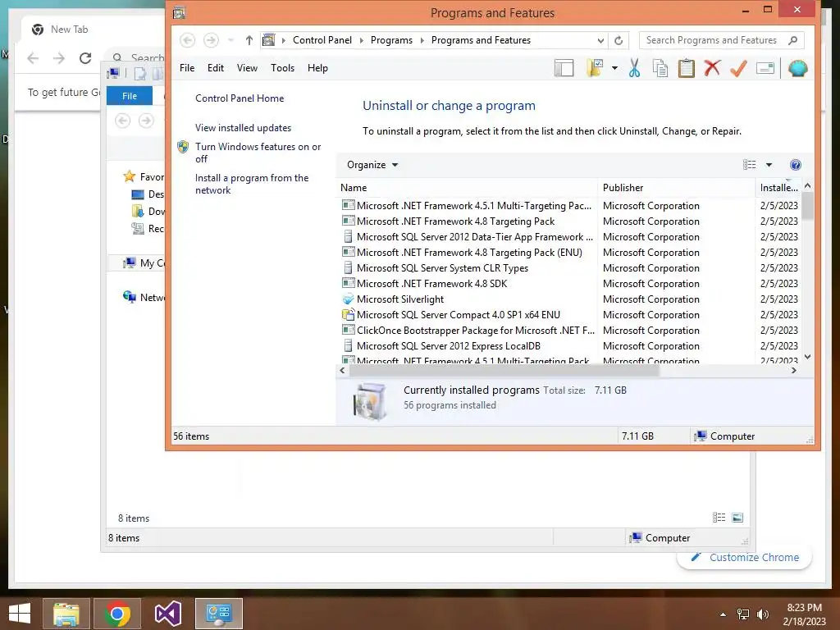This screenshot has height=630, width=840.
Task: Open the Windows Start button
Action: 20,614
